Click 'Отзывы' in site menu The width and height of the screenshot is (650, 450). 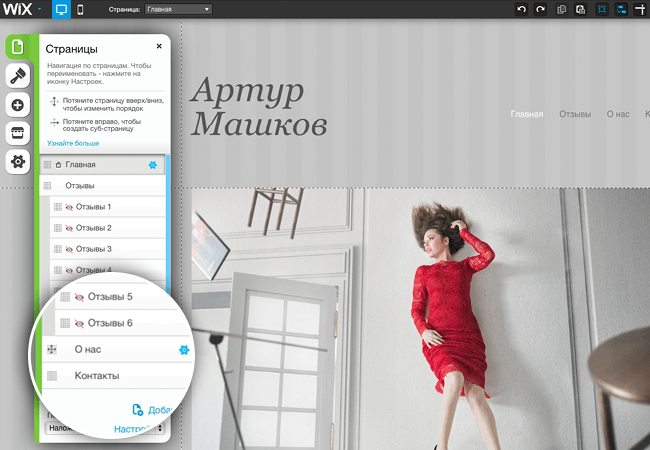[x=575, y=114]
